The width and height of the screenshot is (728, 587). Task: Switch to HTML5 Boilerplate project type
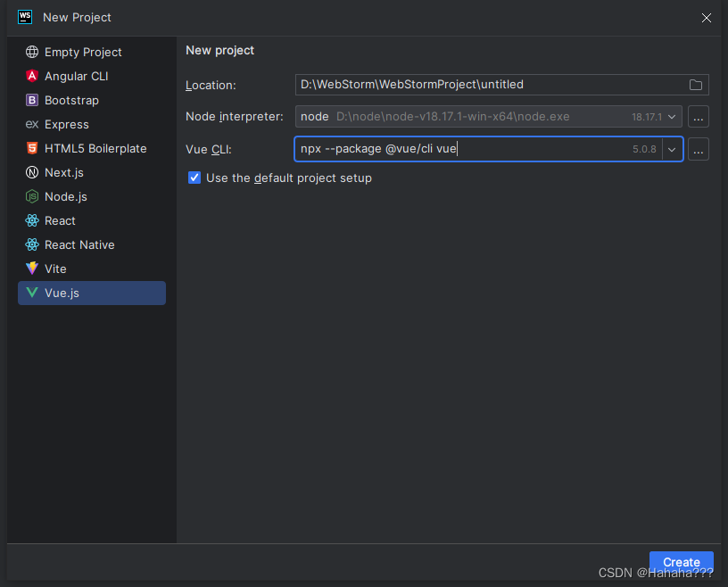coord(92,149)
